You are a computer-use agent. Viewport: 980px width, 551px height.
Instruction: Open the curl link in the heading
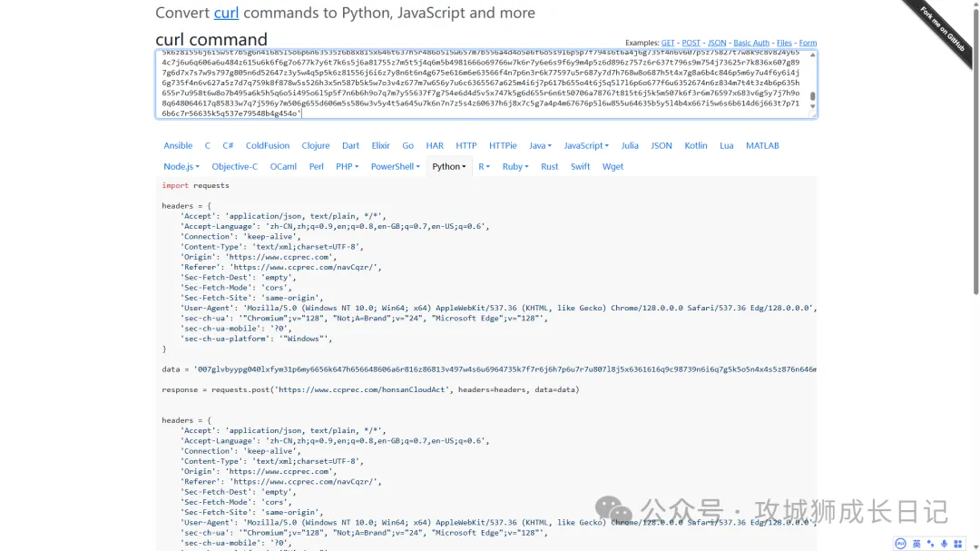pyautogui.click(x=226, y=13)
